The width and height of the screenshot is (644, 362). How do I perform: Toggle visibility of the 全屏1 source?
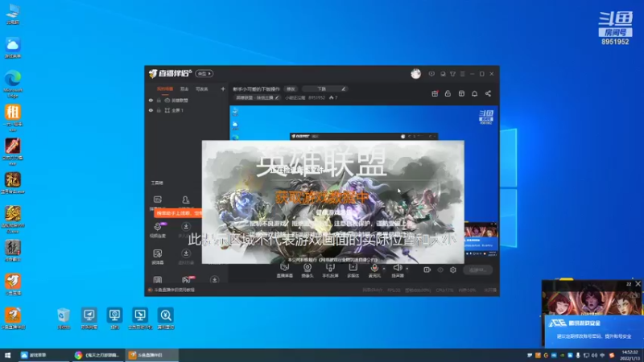point(151,110)
